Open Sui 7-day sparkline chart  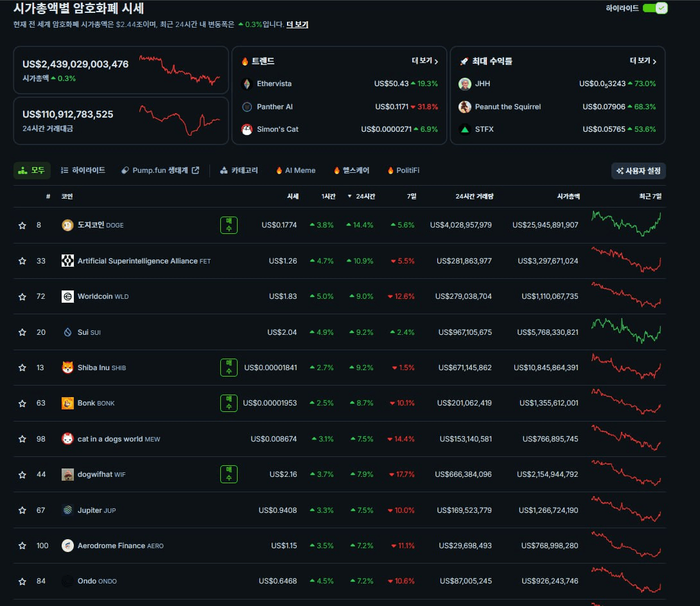click(626, 330)
